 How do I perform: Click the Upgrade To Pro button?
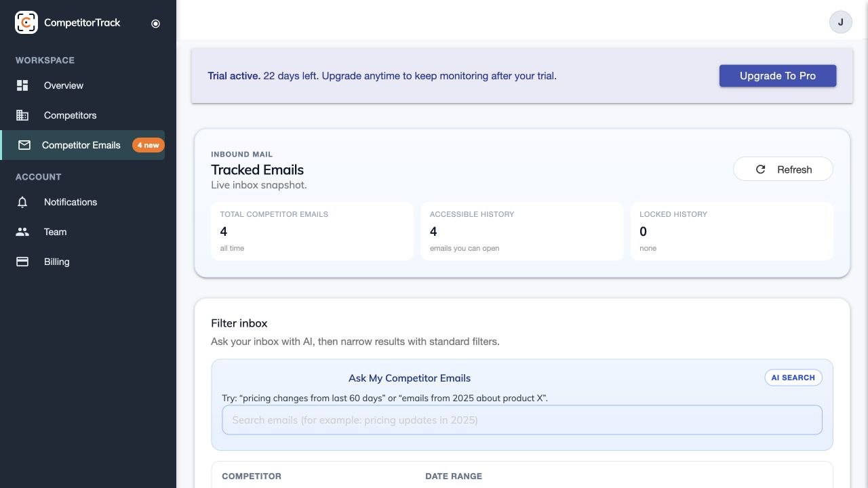pyautogui.click(x=778, y=76)
